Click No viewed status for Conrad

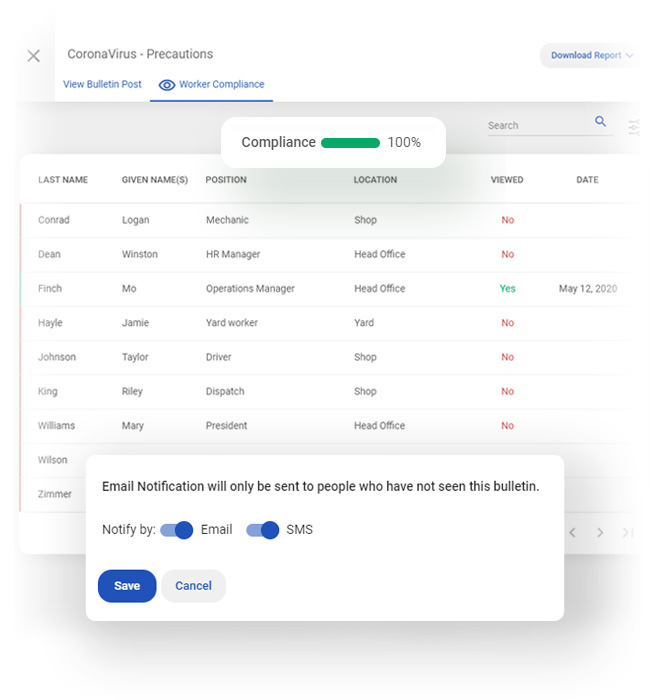(508, 220)
